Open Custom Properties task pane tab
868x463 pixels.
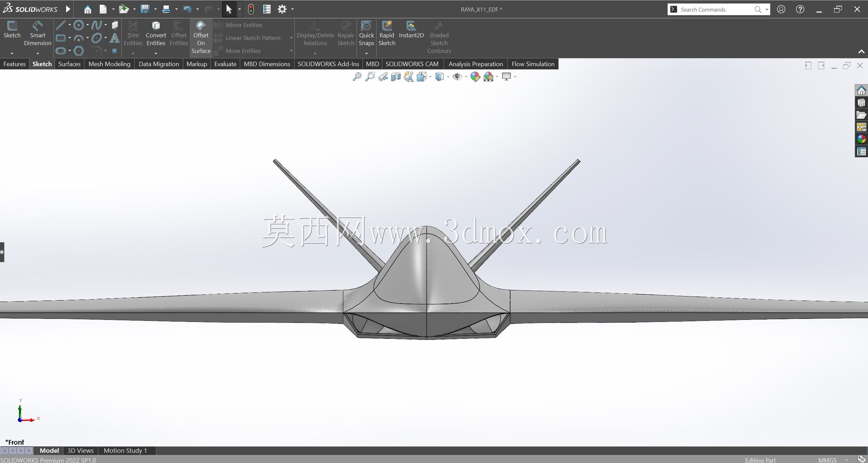pos(861,151)
